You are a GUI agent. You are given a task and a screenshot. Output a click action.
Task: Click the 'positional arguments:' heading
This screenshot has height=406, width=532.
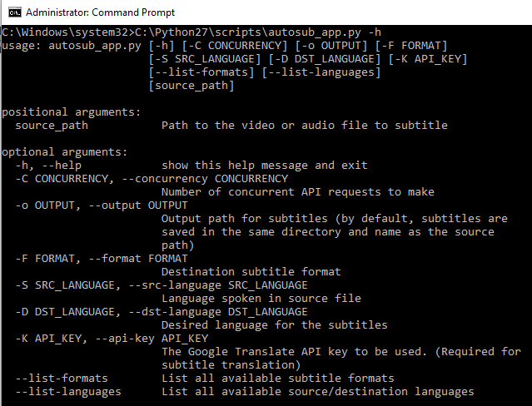(72, 111)
